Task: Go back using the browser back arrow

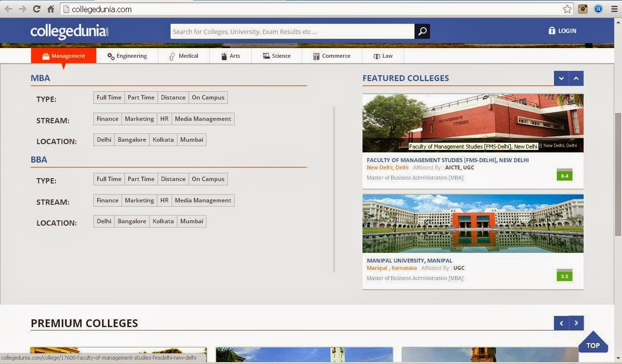Action: point(9,9)
